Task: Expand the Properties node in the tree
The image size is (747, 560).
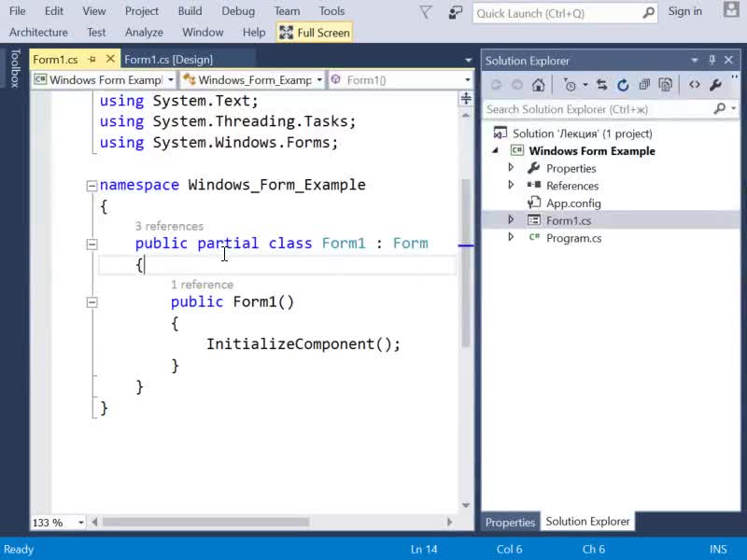Action: coord(511,168)
